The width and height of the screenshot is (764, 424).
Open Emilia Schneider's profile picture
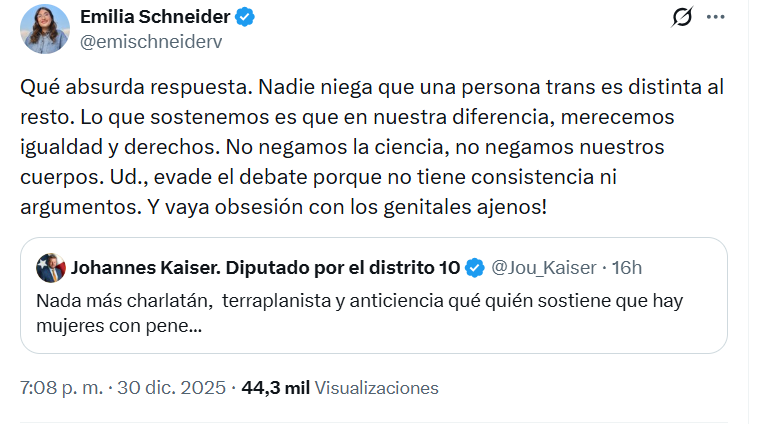coord(45,29)
